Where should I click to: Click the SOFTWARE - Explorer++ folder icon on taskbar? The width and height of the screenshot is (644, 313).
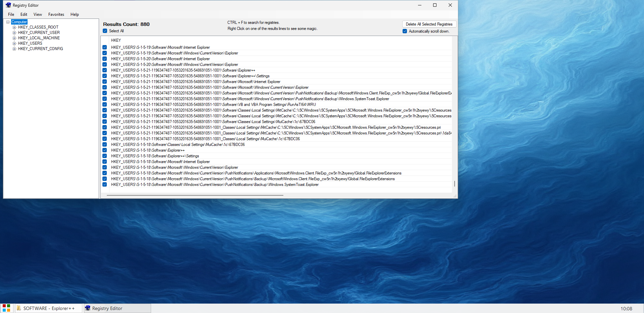19,308
